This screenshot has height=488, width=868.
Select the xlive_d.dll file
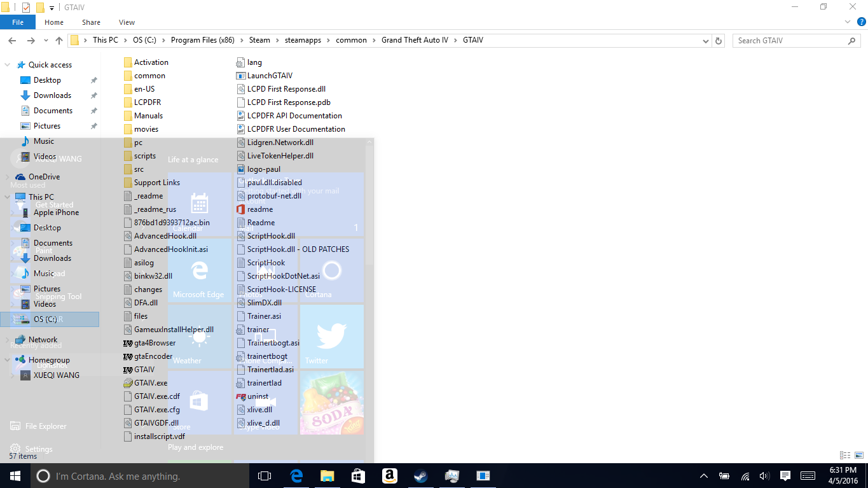tap(258, 423)
